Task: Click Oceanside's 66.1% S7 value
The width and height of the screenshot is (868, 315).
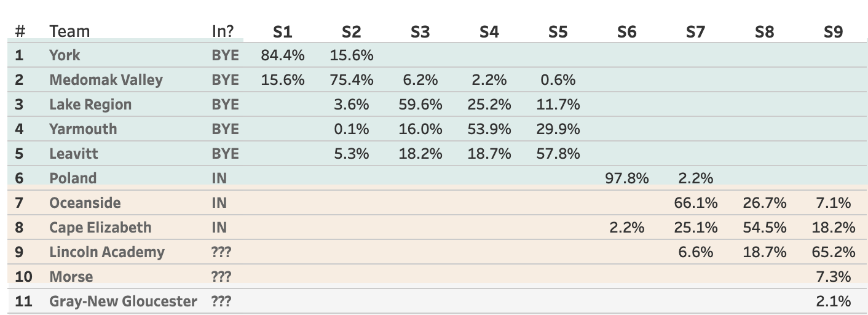Action: pyautogui.click(x=695, y=203)
